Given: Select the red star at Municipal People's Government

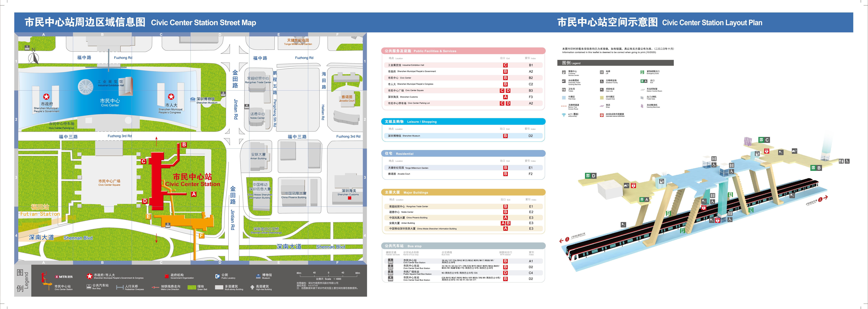Looking at the screenshot, I should [x=47, y=97].
